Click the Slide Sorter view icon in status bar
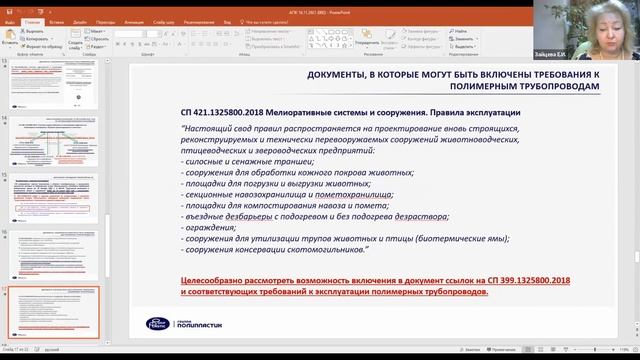This screenshot has height=360, width=640. pyautogui.click(x=540, y=349)
